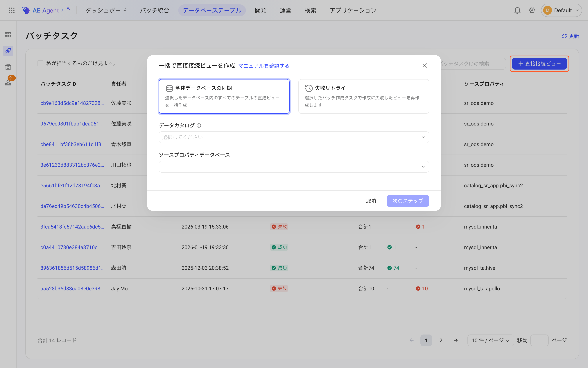
Task: Go to the previous page arrow
Action: pyautogui.click(x=412, y=340)
